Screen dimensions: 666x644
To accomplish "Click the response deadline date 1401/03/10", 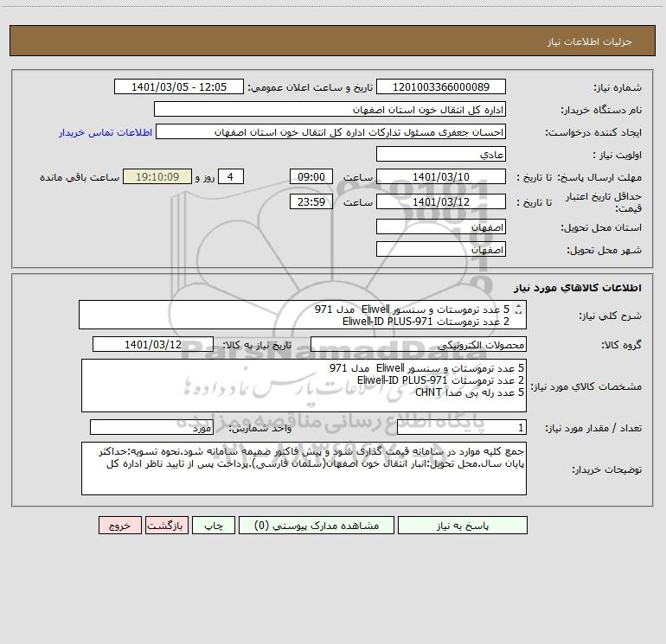I will pyautogui.click(x=441, y=176).
